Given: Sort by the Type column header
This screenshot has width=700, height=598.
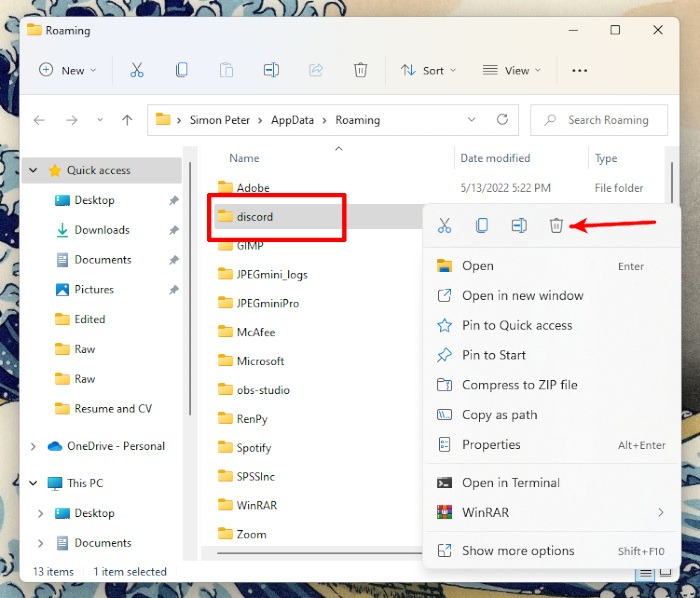Looking at the screenshot, I should [606, 158].
